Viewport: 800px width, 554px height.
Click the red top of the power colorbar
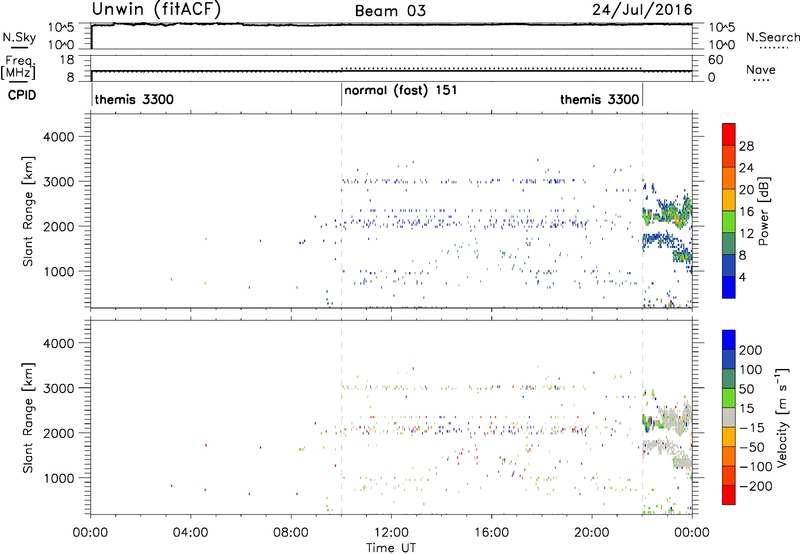tap(729, 134)
